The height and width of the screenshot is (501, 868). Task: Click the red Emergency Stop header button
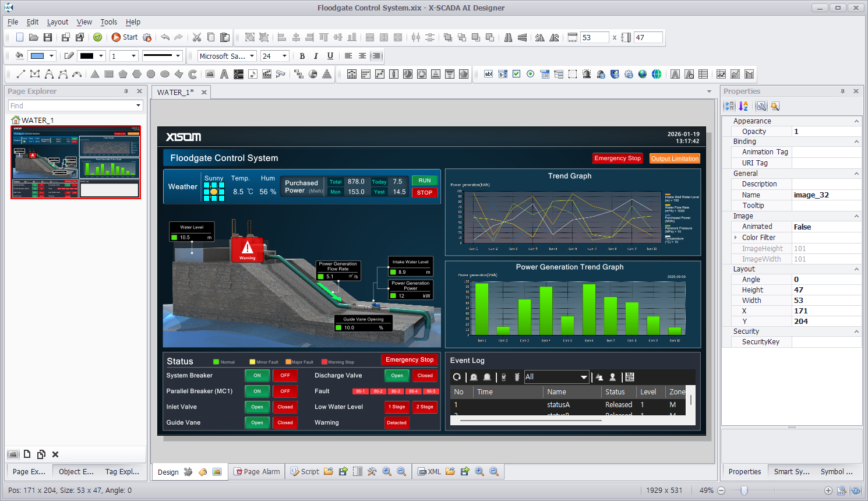(x=617, y=158)
